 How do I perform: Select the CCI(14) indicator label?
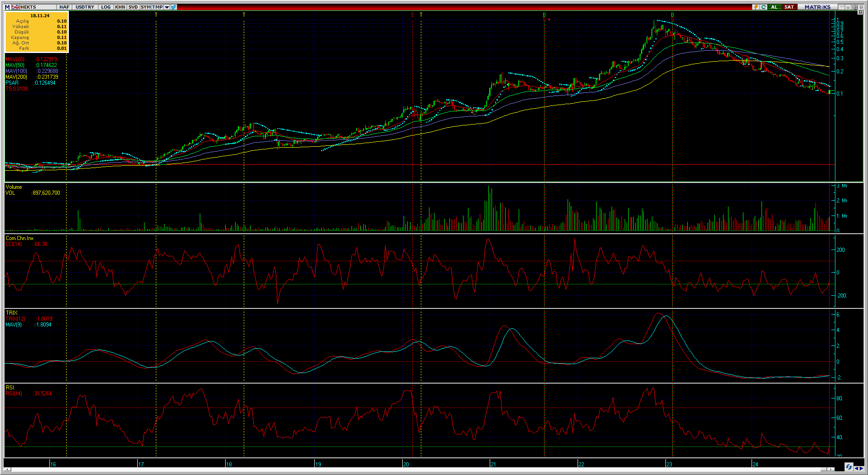[x=14, y=244]
